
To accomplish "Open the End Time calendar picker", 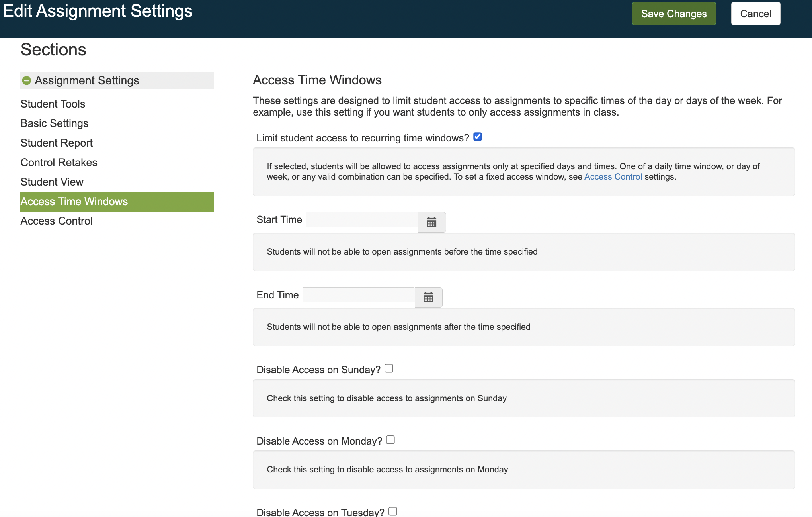I will [x=428, y=297].
